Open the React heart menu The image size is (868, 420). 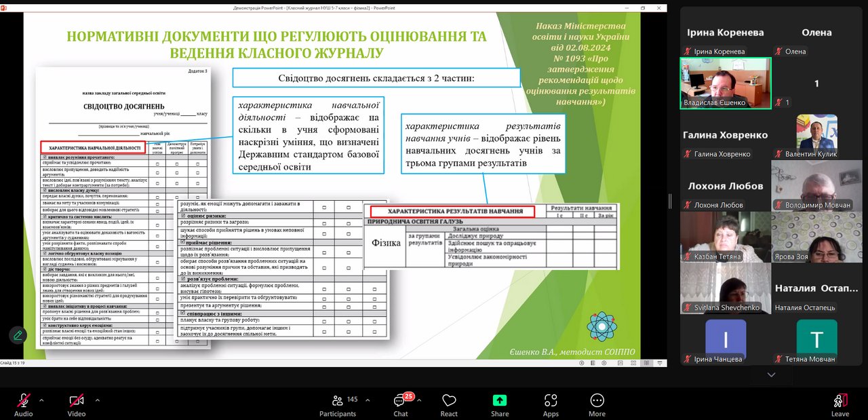(x=449, y=404)
